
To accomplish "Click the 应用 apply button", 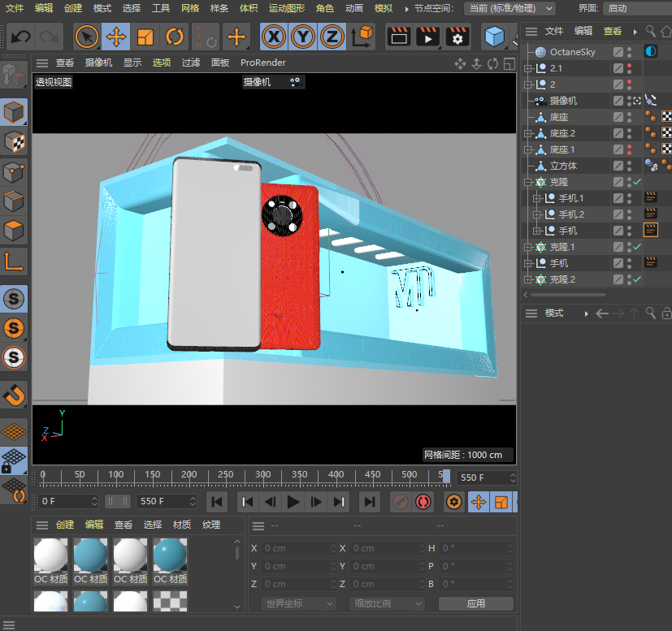I will pos(475,603).
